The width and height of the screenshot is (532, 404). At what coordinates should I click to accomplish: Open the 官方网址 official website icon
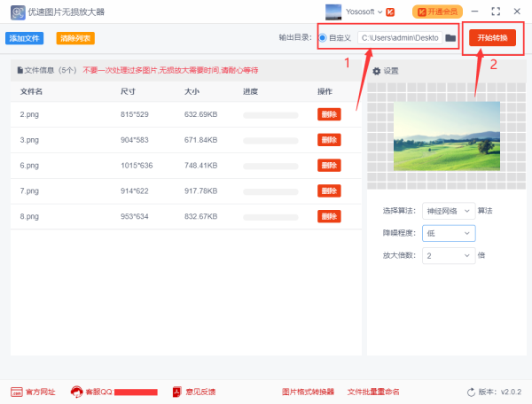[17, 392]
